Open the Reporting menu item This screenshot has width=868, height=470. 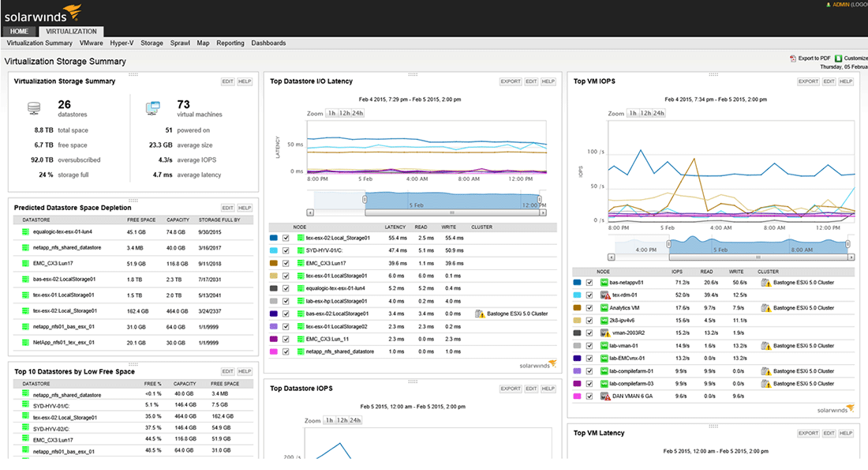(x=230, y=43)
